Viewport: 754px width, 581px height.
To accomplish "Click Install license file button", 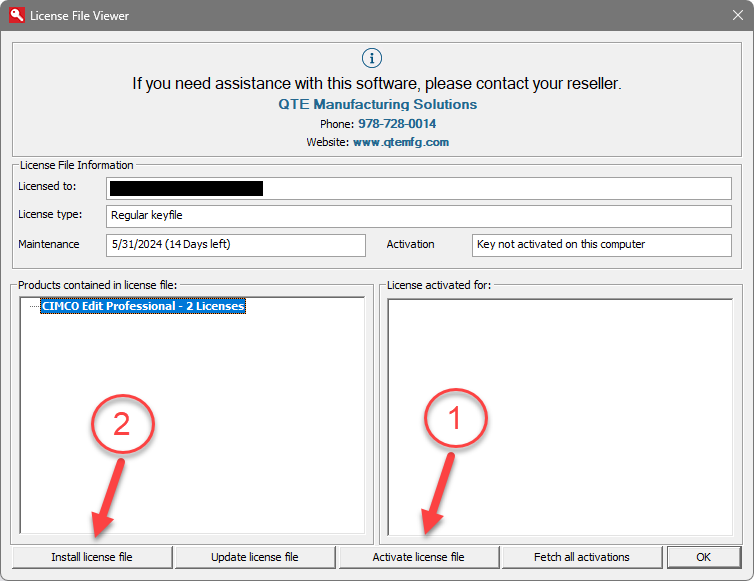I will [92, 557].
